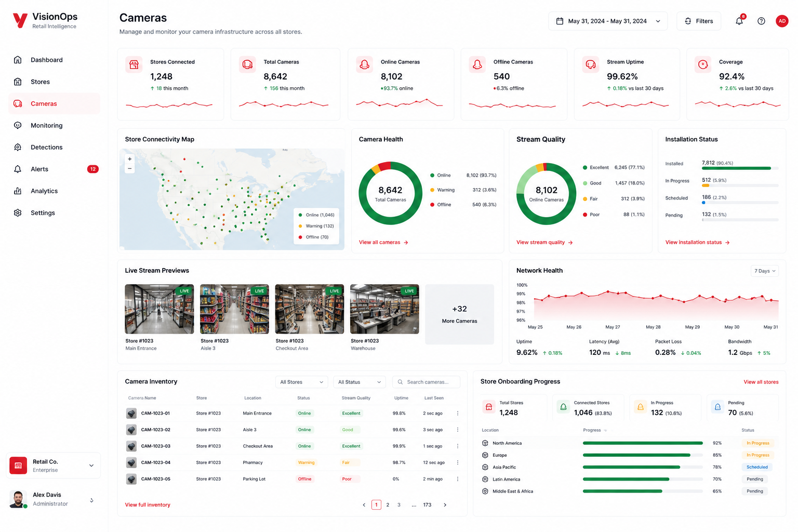Screen dimensions: 798x532
Task: Go to Detections in sidebar
Action: [x=54, y=147]
